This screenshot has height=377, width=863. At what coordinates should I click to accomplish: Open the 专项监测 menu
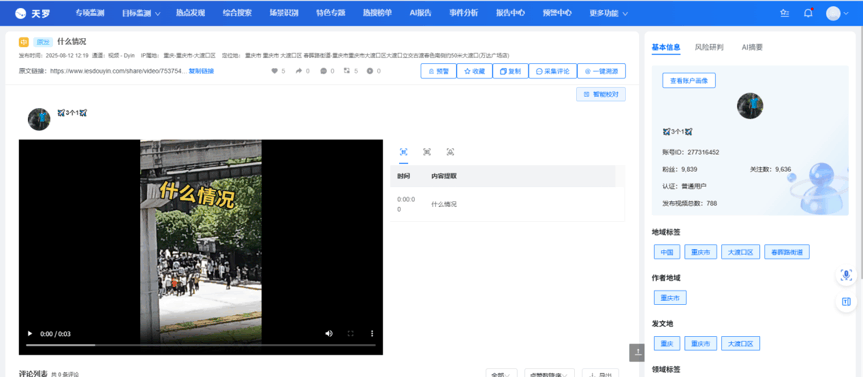point(90,13)
